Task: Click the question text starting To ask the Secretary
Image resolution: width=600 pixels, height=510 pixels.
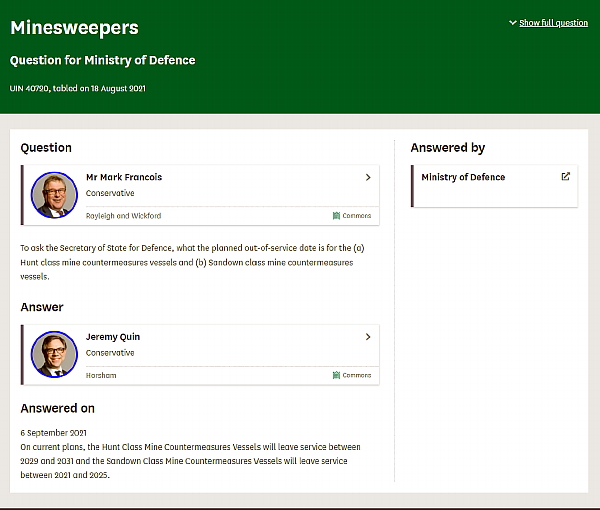Action: (x=192, y=262)
